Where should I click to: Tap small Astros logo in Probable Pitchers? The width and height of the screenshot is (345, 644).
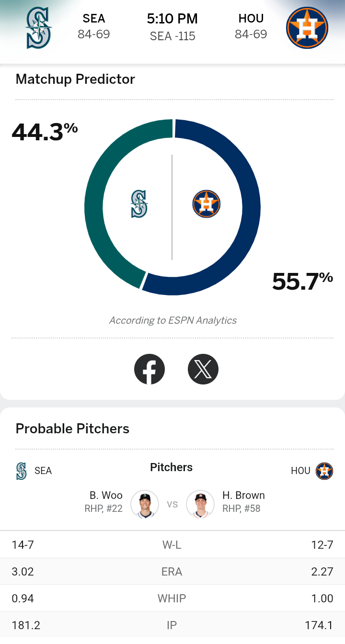(324, 471)
